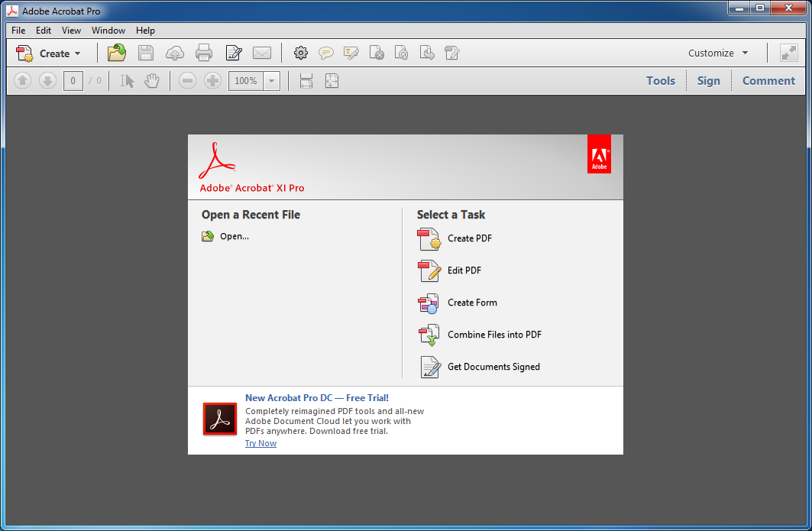Choose the Hand pan tool

(152, 81)
